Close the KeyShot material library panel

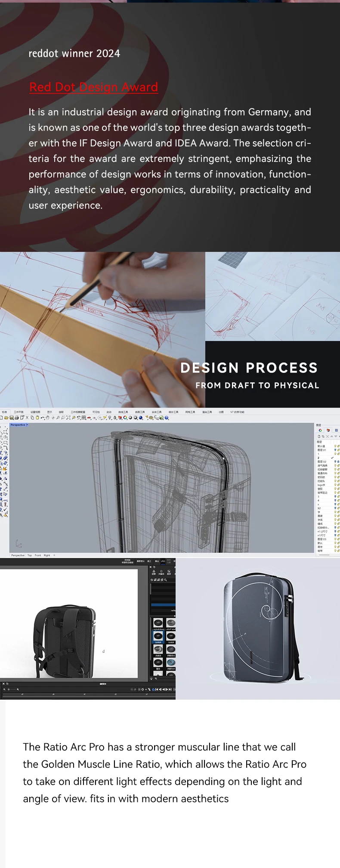[151, 567]
